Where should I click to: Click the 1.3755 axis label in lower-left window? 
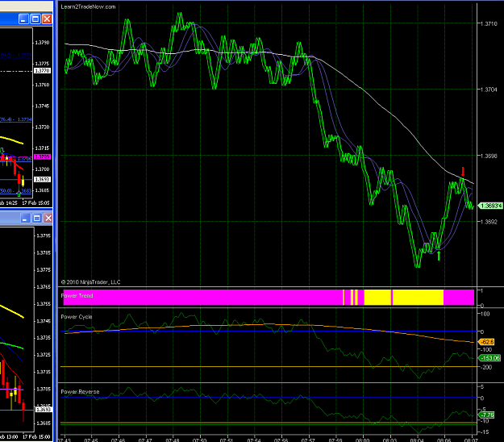pos(44,304)
